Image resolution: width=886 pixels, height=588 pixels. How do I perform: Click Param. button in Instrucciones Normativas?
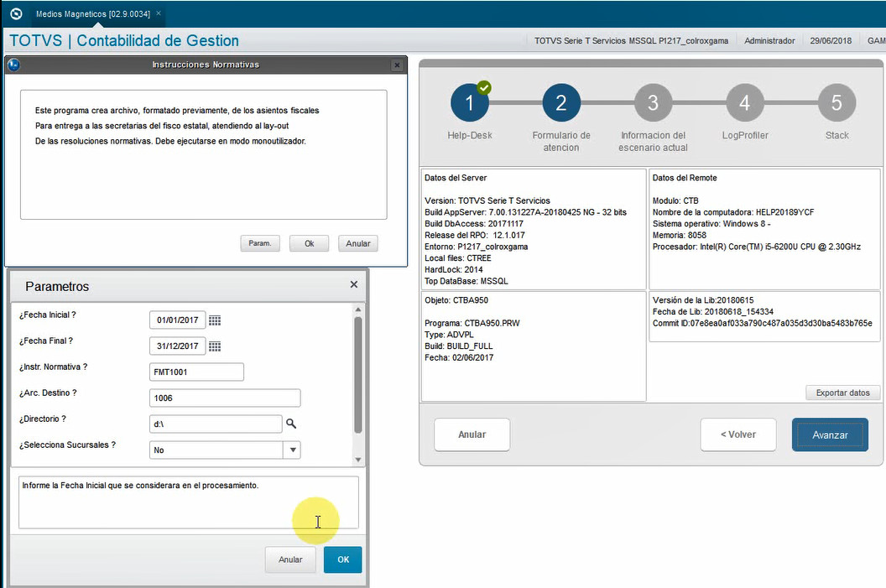pos(260,243)
